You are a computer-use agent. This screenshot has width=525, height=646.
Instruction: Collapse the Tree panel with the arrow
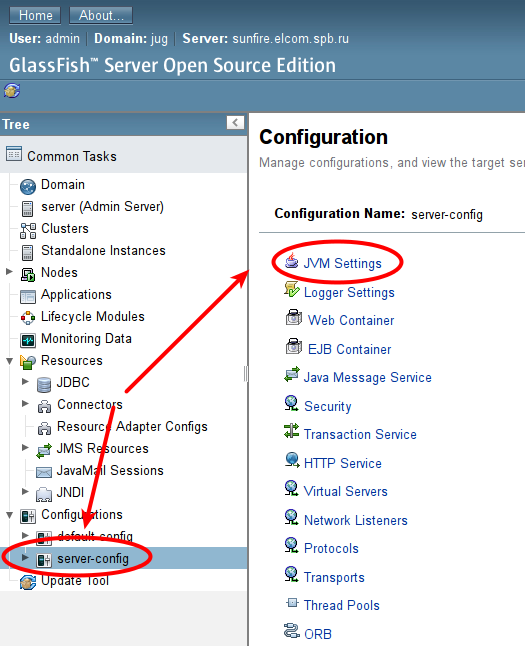click(x=235, y=122)
